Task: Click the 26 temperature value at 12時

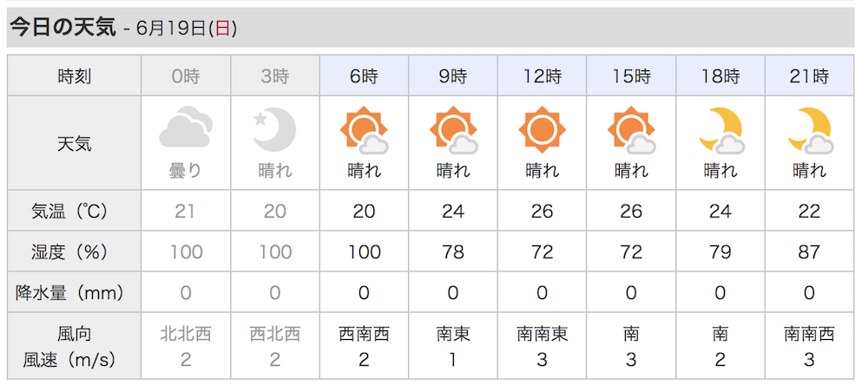Action: point(542,212)
